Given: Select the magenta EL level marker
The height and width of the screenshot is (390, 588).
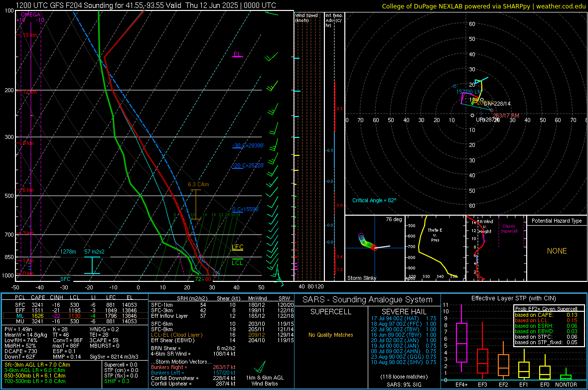Looking at the screenshot, I should 237,54.
